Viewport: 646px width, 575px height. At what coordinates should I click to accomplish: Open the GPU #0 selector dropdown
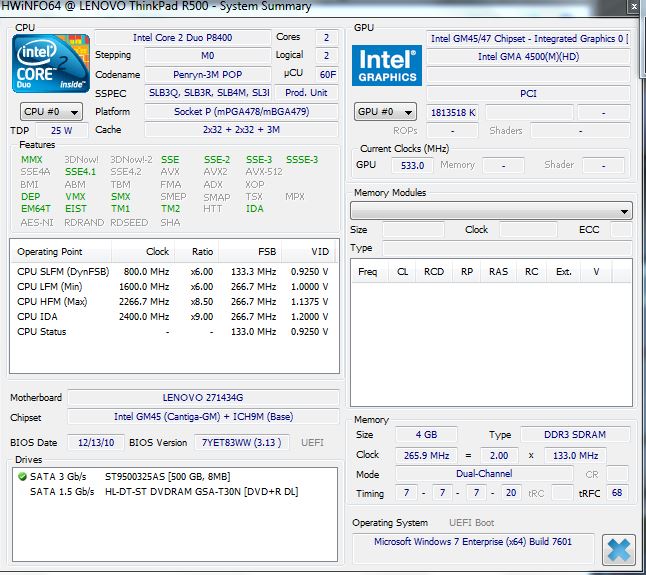pyautogui.click(x=385, y=112)
